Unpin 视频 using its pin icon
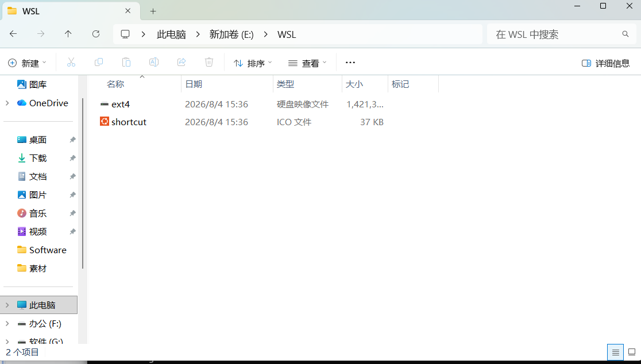Viewport: 641px width, 364px height. (x=72, y=231)
